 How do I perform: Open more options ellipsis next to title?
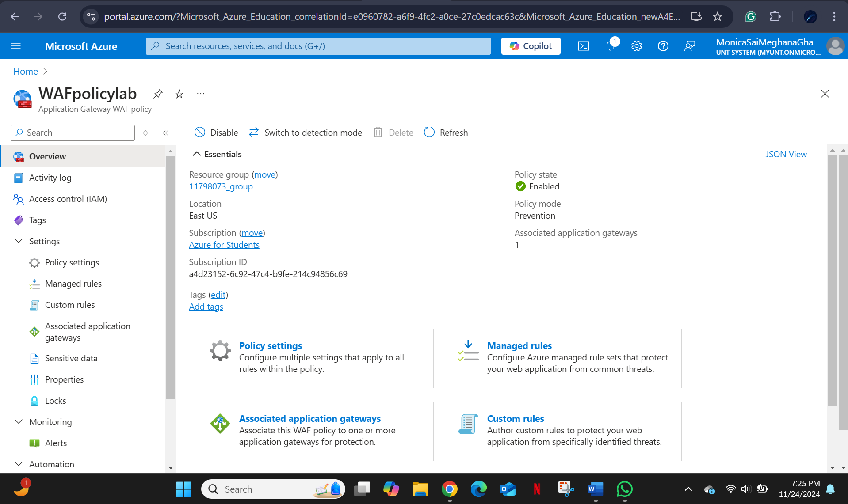201,94
